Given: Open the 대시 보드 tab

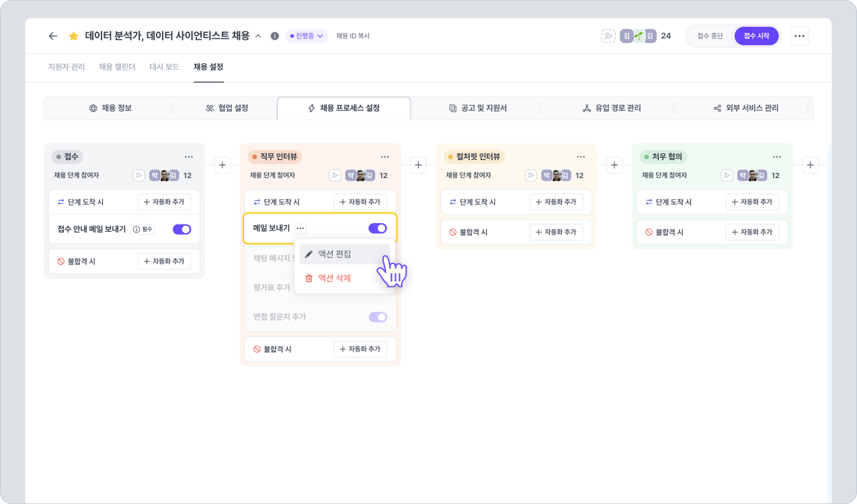Looking at the screenshot, I should coord(164,67).
